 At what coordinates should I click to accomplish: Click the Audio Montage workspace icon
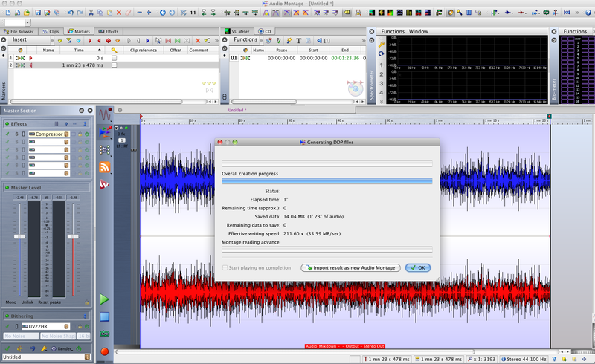pyautogui.click(x=105, y=132)
